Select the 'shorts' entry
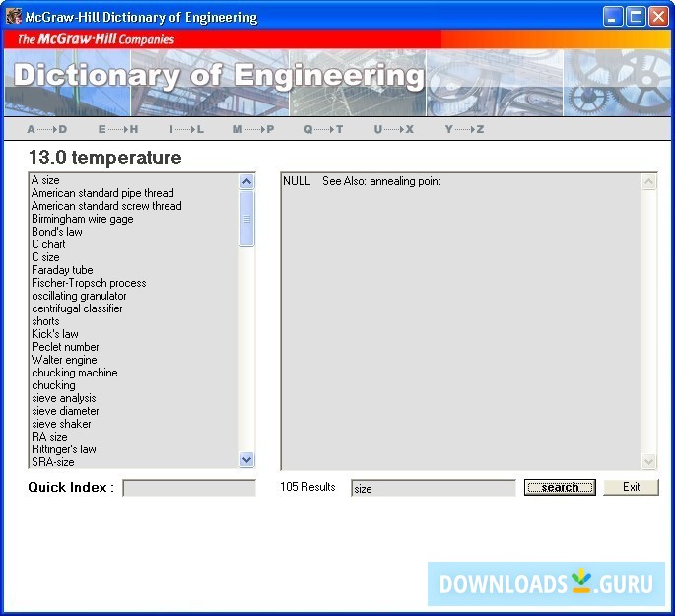This screenshot has width=675, height=616. (45, 321)
